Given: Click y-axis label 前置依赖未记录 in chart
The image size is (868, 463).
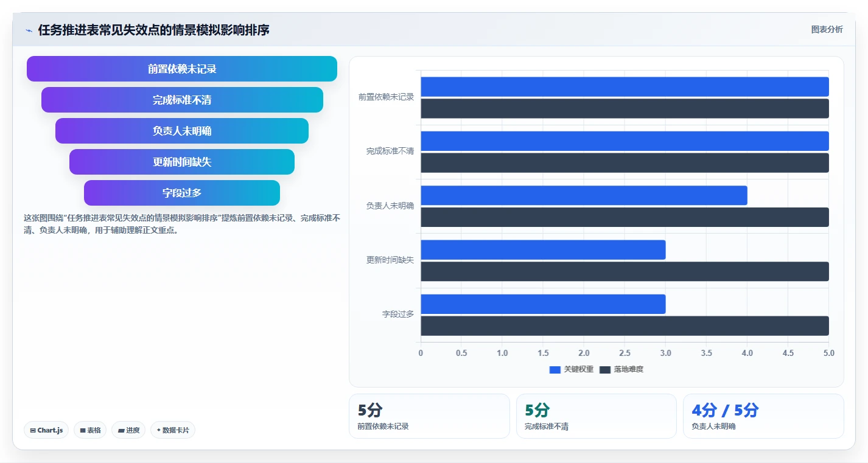Looking at the screenshot, I should (x=386, y=97).
